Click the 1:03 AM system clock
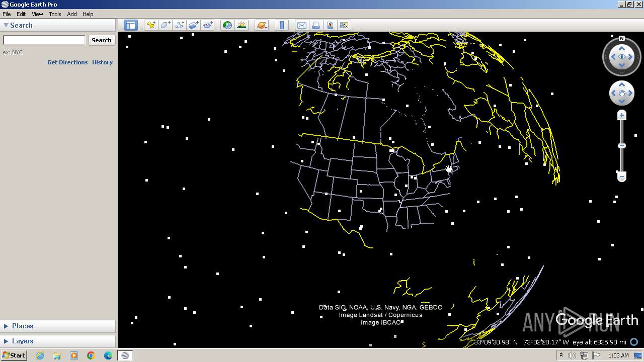 coord(618,355)
